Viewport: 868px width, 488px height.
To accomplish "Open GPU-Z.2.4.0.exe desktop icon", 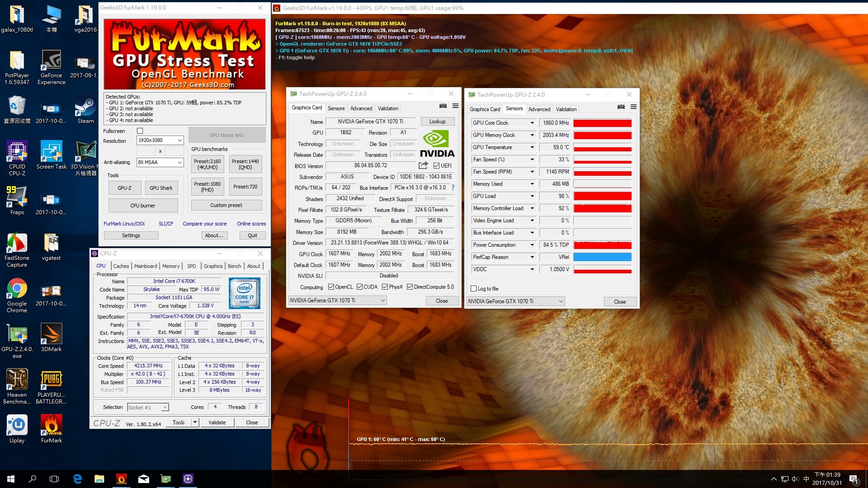I will (x=17, y=341).
